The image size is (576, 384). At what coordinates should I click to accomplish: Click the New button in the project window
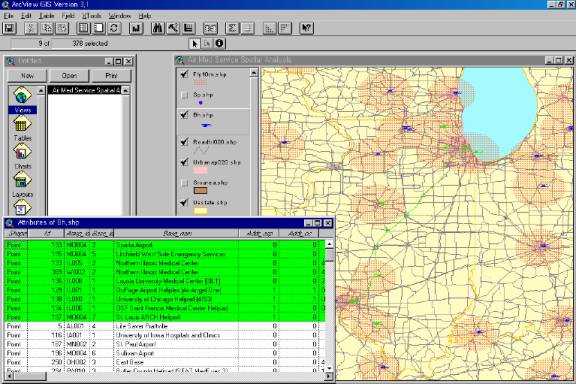pos(27,75)
